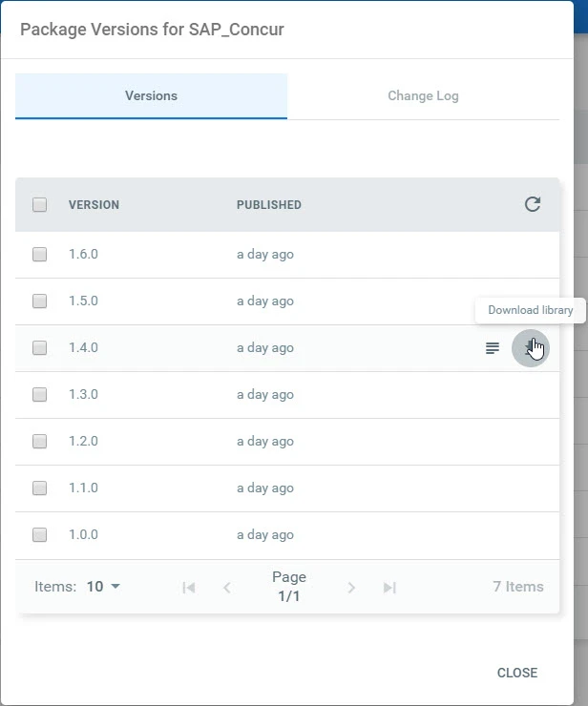This screenshot has width=588, height=706.
Task: Check the box for version 1.6.0
Action: (40, 254)
